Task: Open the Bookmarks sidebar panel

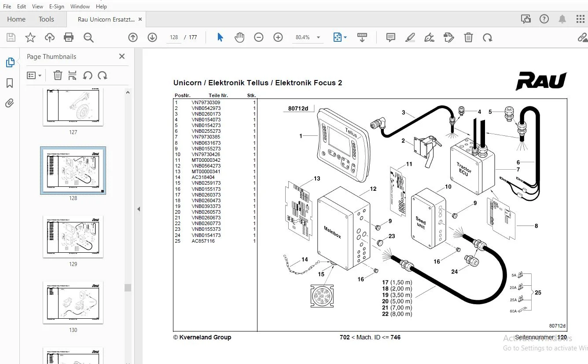Action: click(x=10, y=83)
